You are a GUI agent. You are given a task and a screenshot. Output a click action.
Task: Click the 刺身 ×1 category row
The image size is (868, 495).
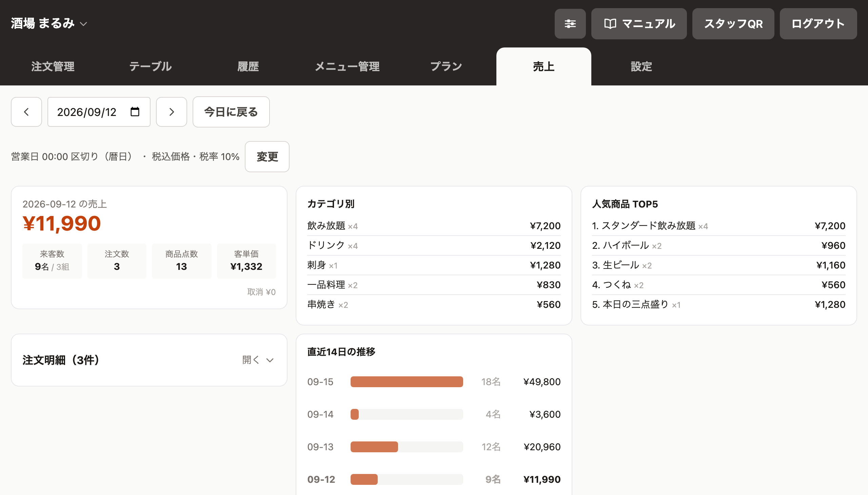pyautogui.click(x=434, y=265)
